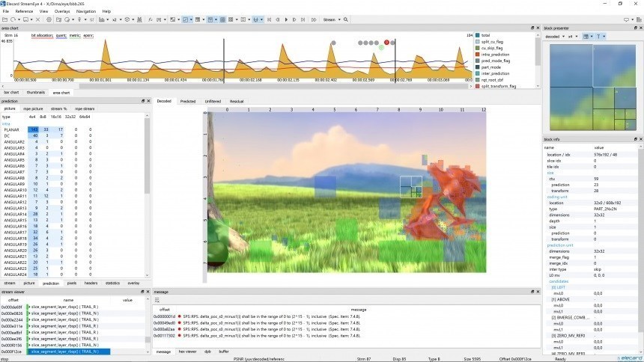Close the message panel

(x=538, y=292)
